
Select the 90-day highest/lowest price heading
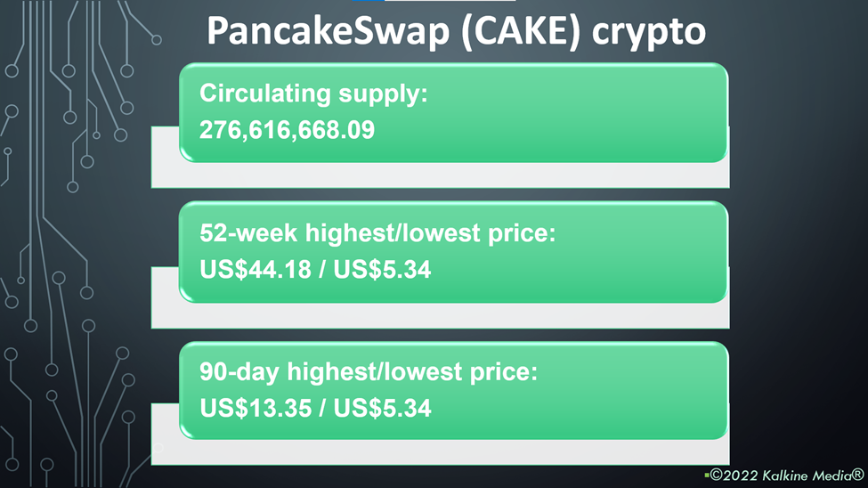[369, 371]
